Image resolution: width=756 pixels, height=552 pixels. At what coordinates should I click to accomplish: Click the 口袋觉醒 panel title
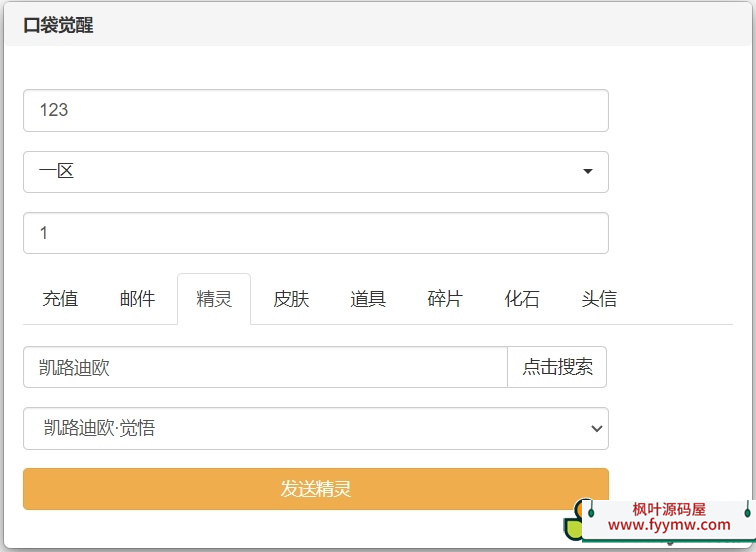pos(58,26)
